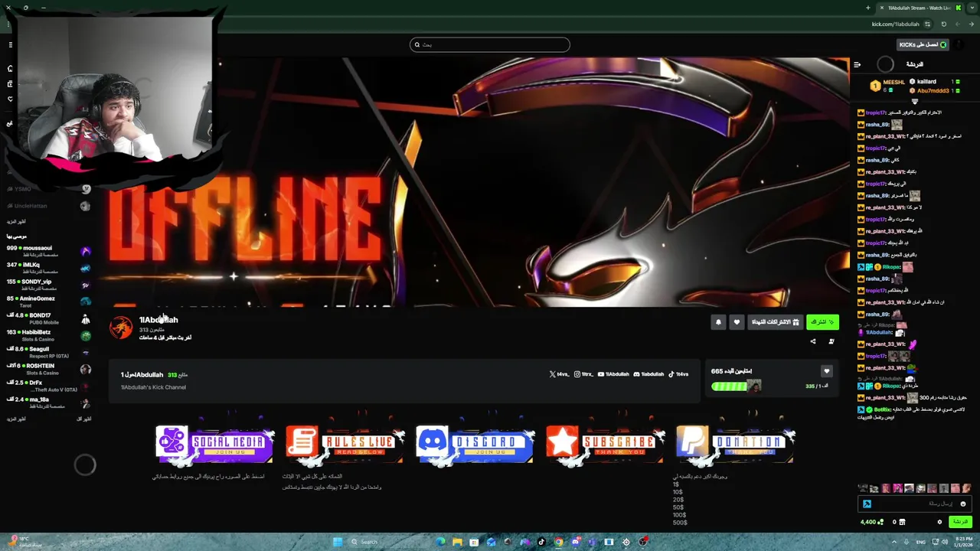Viewport: 980px width, 551px height.
Task: Click the follower goal progress bar
Action: click(737, 386)
